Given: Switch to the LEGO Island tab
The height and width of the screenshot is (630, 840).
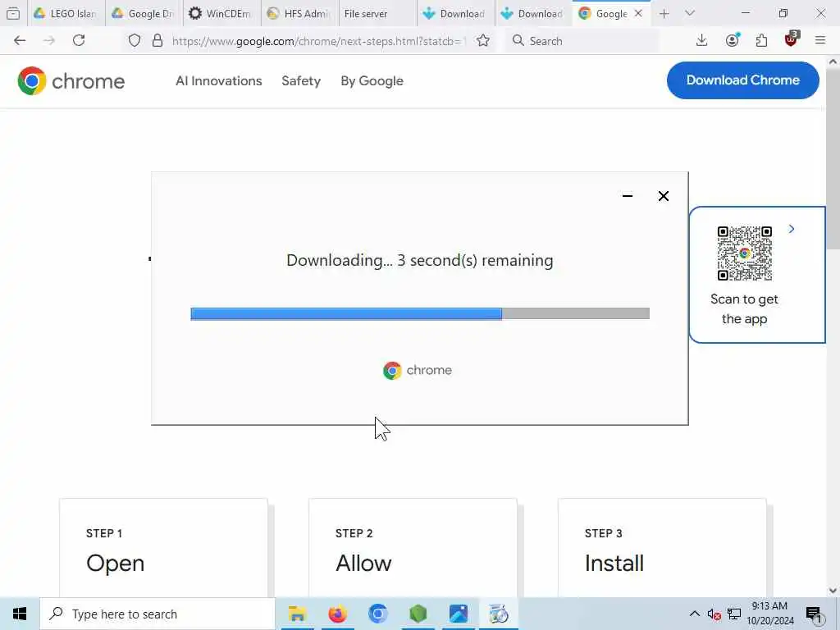Looking at the screenshot, I should tap(66, 14).
